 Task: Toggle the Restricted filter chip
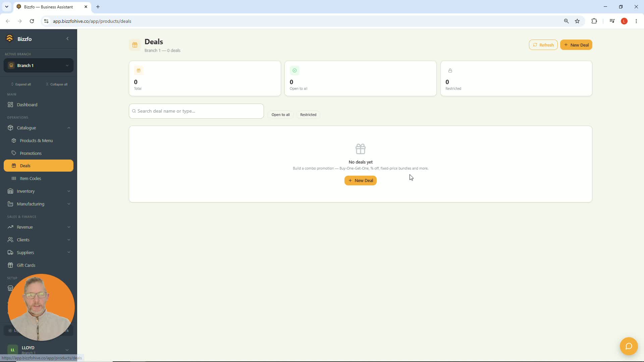308,115
